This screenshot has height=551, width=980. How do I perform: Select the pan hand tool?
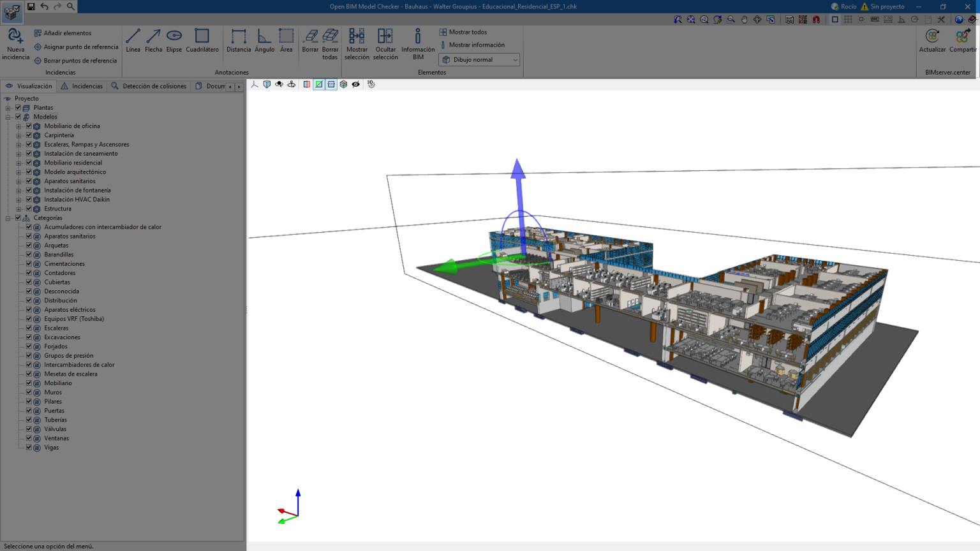(x=744, y=20)
